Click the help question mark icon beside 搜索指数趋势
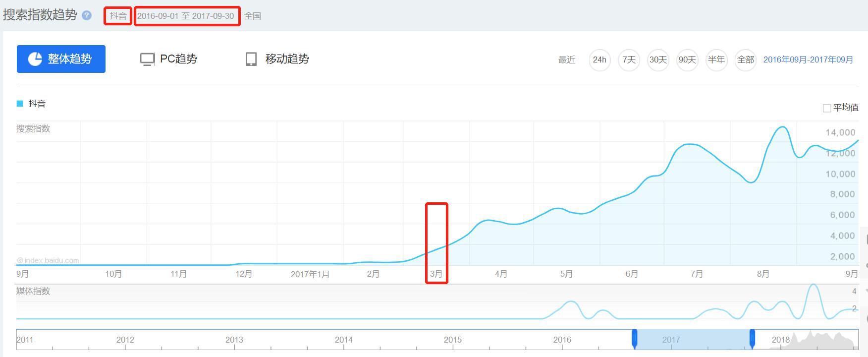Screen dimensions: 868x357 click(x=87, y=15)
